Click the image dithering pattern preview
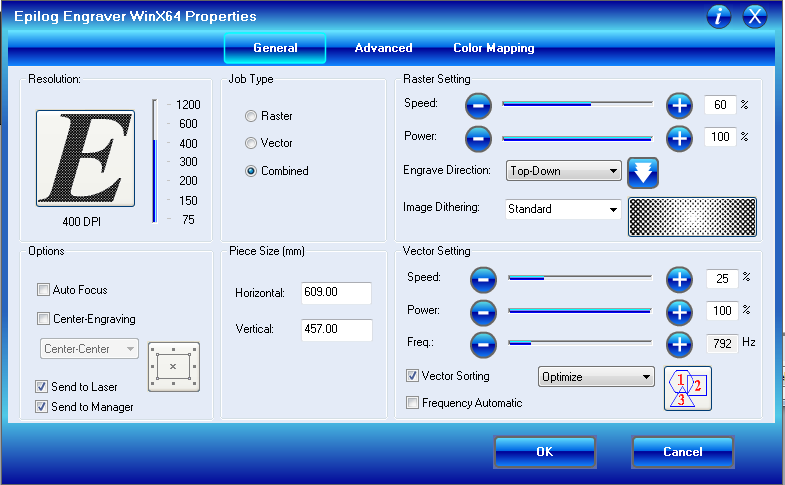 692,217
